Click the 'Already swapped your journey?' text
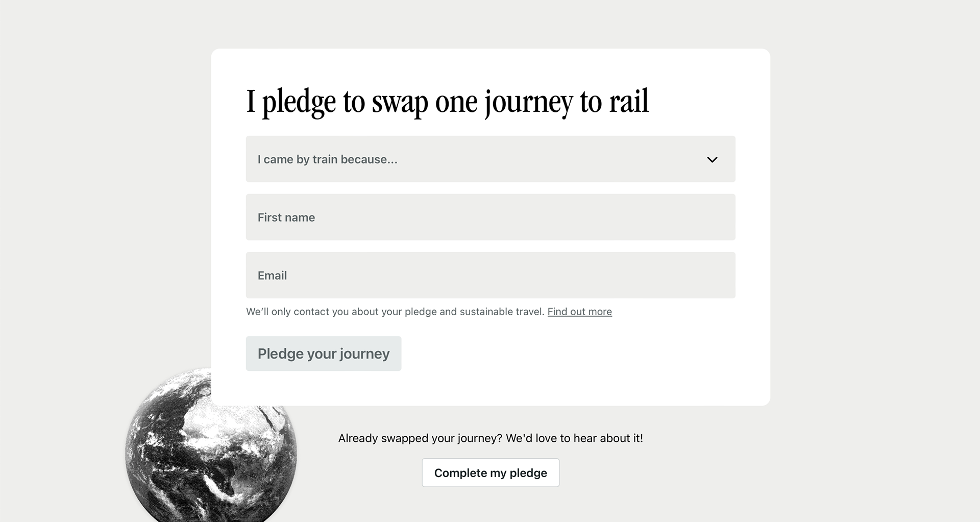Image resolution: width=980 pixels, height=522 pixels. coord(420,438)
